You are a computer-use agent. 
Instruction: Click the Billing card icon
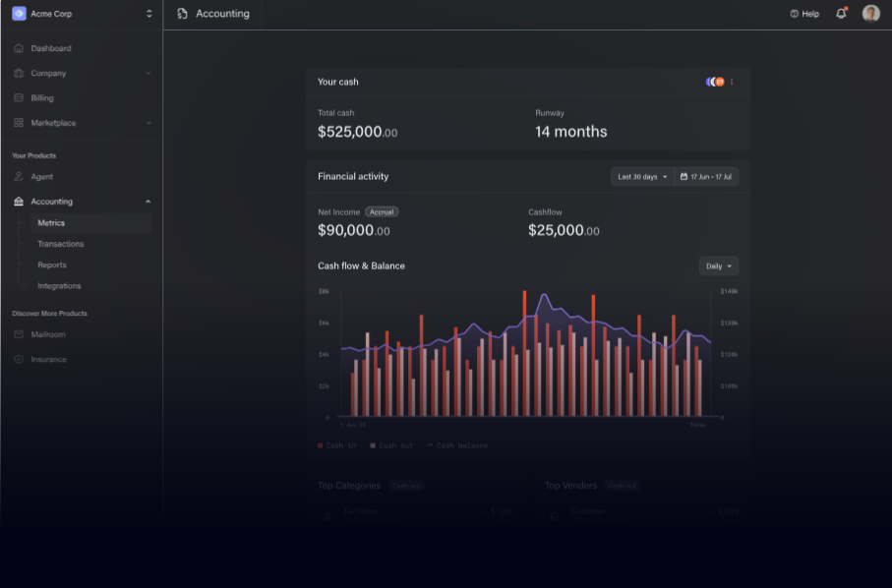(19, 97)
